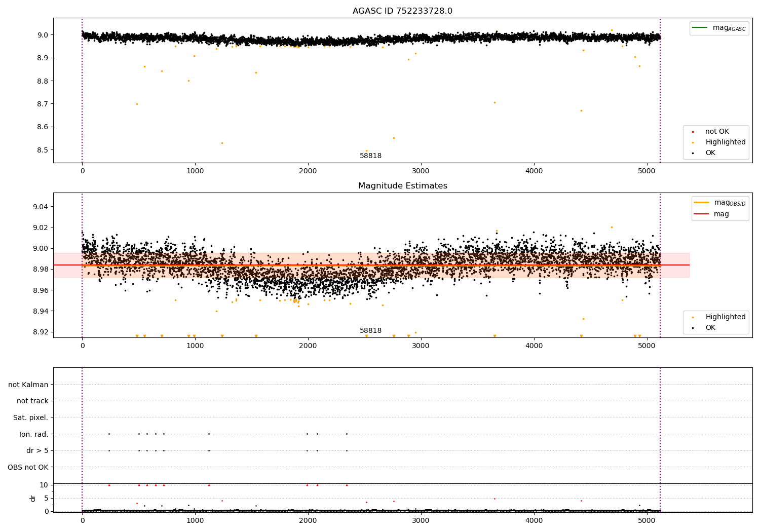Click the 10 tick label on the dr axis

(44, 485)
